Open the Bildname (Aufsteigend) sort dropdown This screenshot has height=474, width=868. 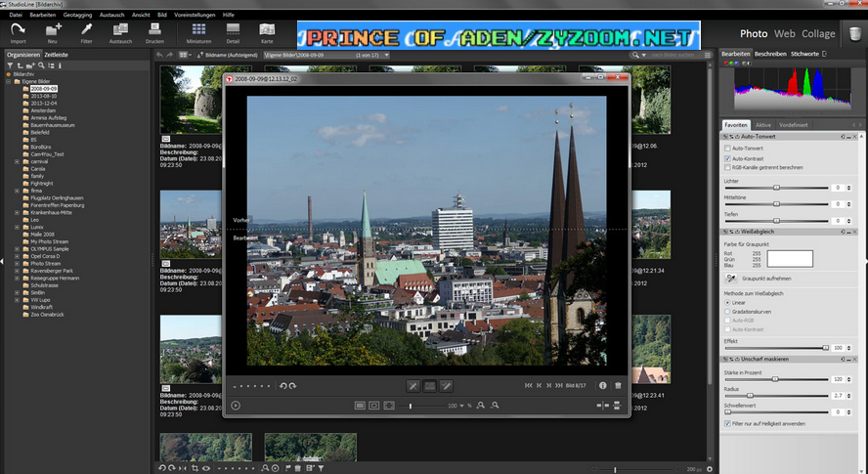click(x=228, y=55)
